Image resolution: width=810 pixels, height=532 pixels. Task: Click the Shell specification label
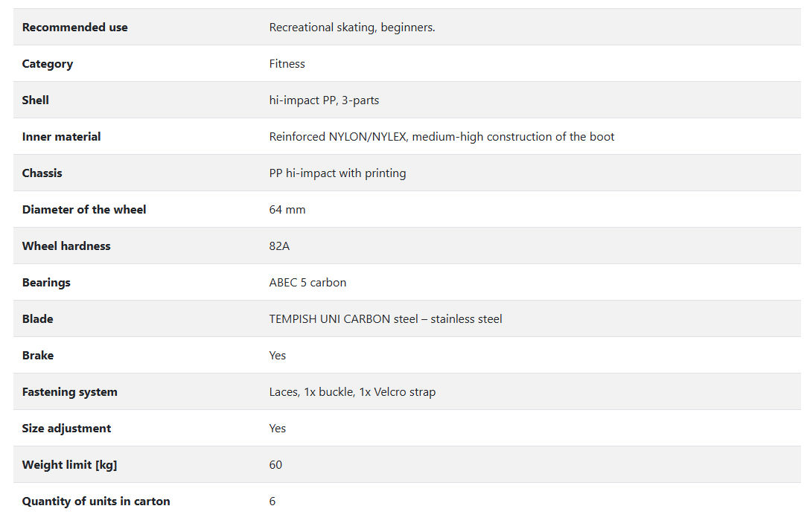pos(36,100)
